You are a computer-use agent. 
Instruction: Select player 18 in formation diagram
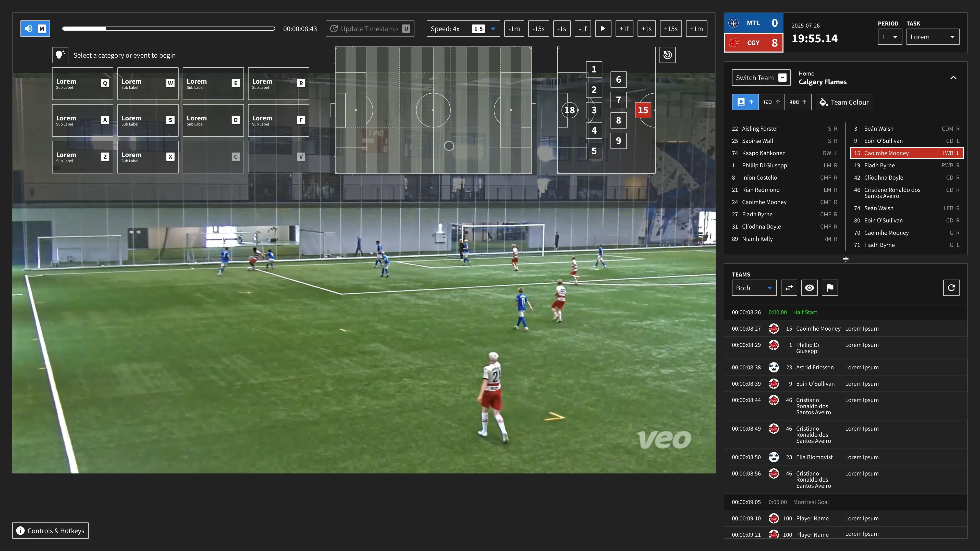pyautogui.click(x=570, y=110)
